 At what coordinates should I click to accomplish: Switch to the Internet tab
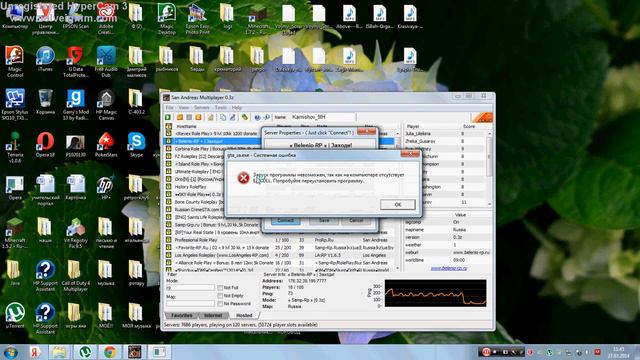click(213, 316)
